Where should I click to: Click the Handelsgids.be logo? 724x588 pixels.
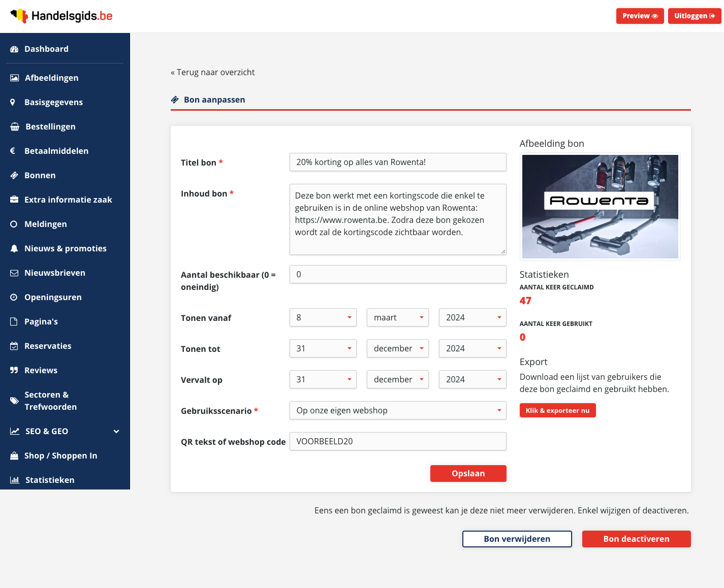tap(61, 16)
